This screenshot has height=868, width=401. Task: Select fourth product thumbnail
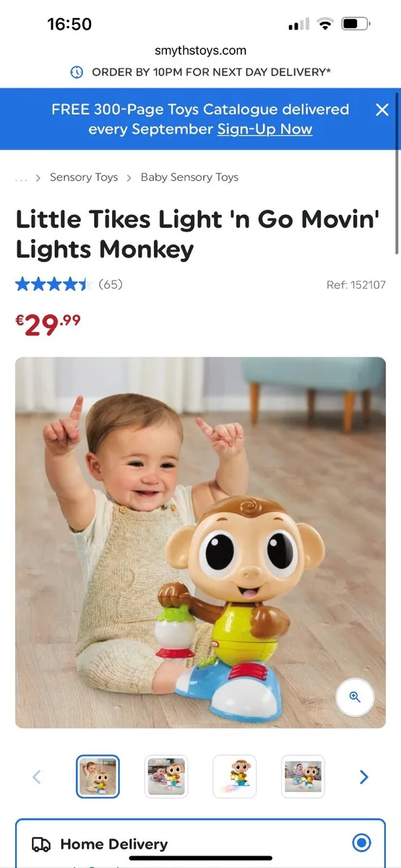click(x=303, y=777)
